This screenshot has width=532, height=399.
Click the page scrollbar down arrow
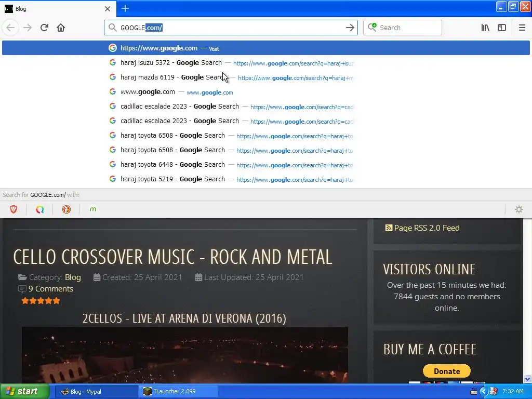pos(527,379)
